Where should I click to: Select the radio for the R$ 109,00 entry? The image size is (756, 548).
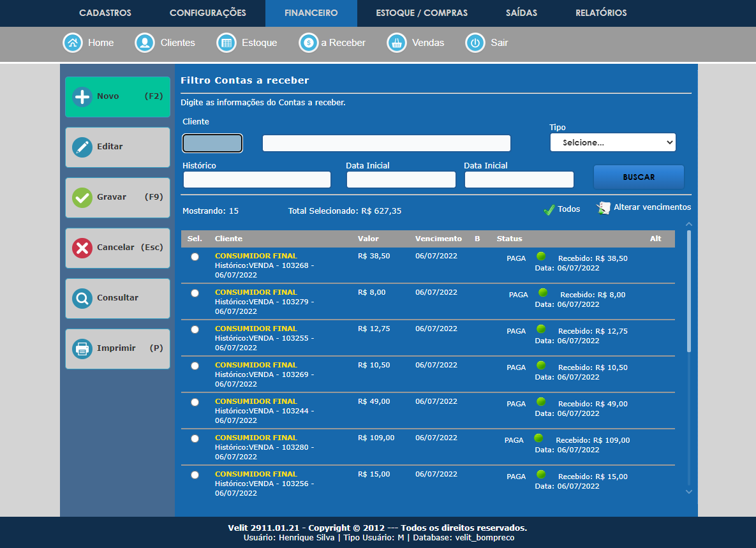click(x=195, y=438)
